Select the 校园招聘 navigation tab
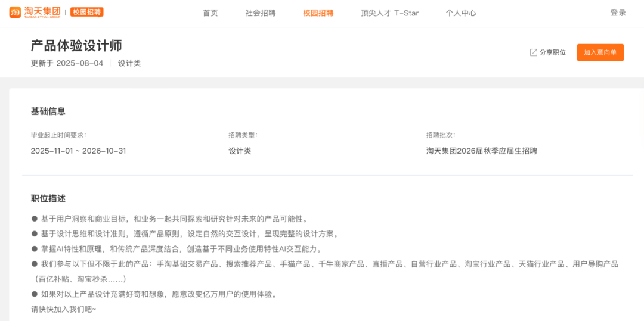This screenshot has width=644, height=321. 318,13
